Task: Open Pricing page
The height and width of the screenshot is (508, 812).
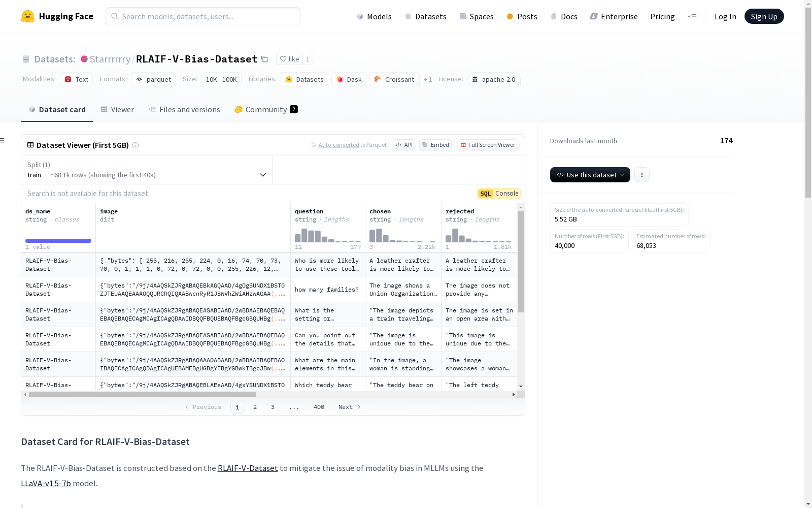Action: coord(662,16)
